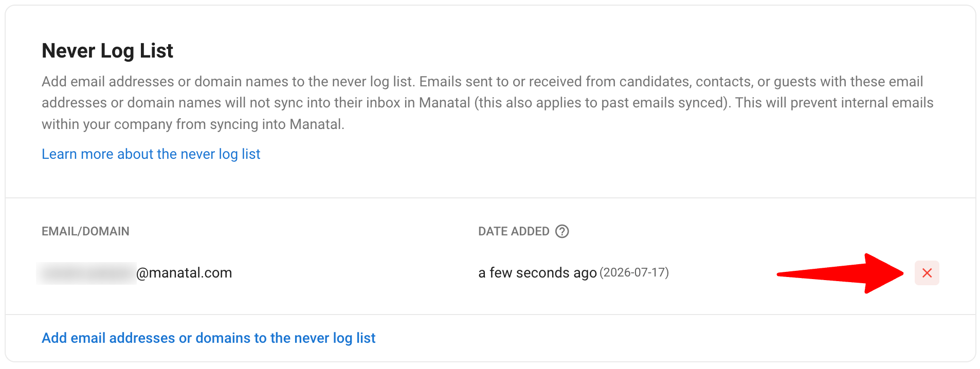Open the DATE ADDED help question-mark icon
The width and height of the screenshot is (980, 369).
click(562, 231)
